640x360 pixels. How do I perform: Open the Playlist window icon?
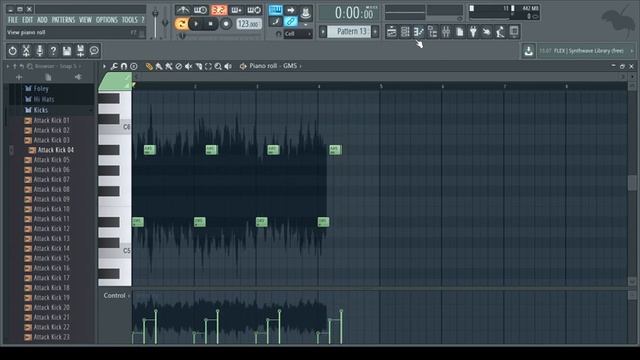(x=391, y=31)
